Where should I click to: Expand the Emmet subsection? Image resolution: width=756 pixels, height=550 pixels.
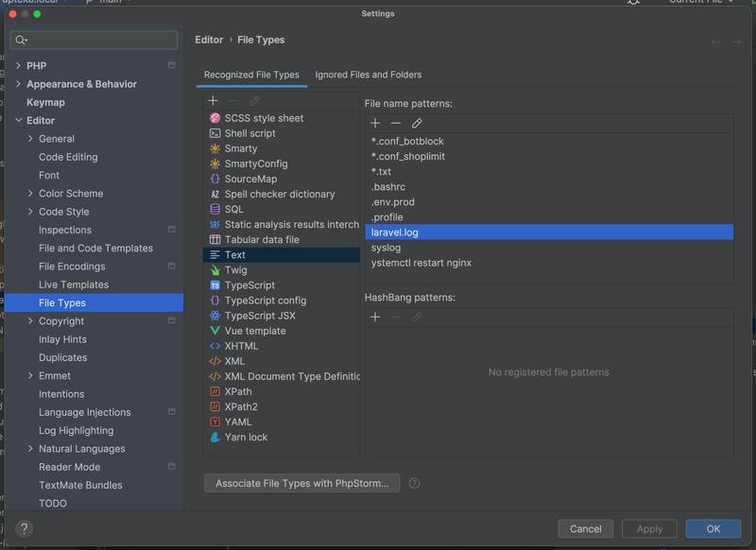(x=30, y=375)
